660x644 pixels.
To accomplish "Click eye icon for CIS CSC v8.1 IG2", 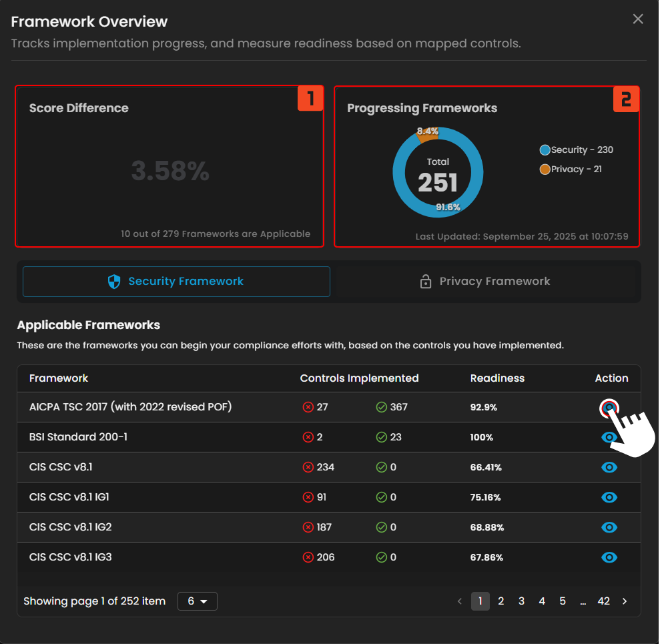I will click(609, 527).
